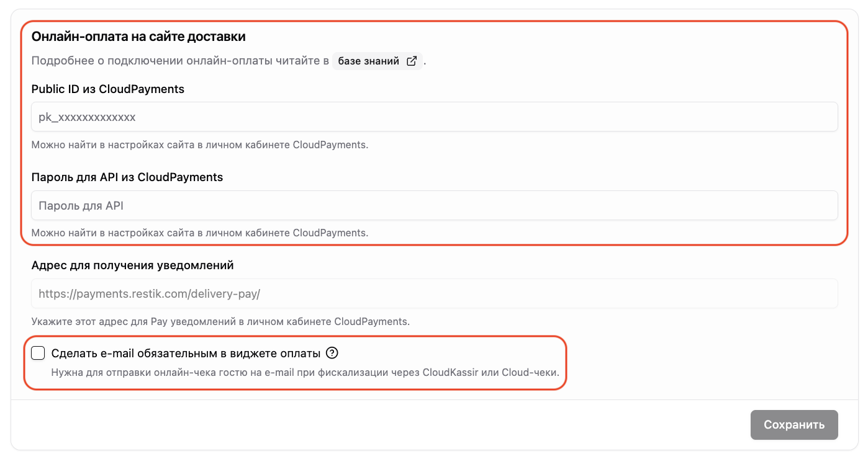Screen dimensions: 868x459
Task: Open the external-link icon beside базе знаний
Action: (x=412, y=61)
